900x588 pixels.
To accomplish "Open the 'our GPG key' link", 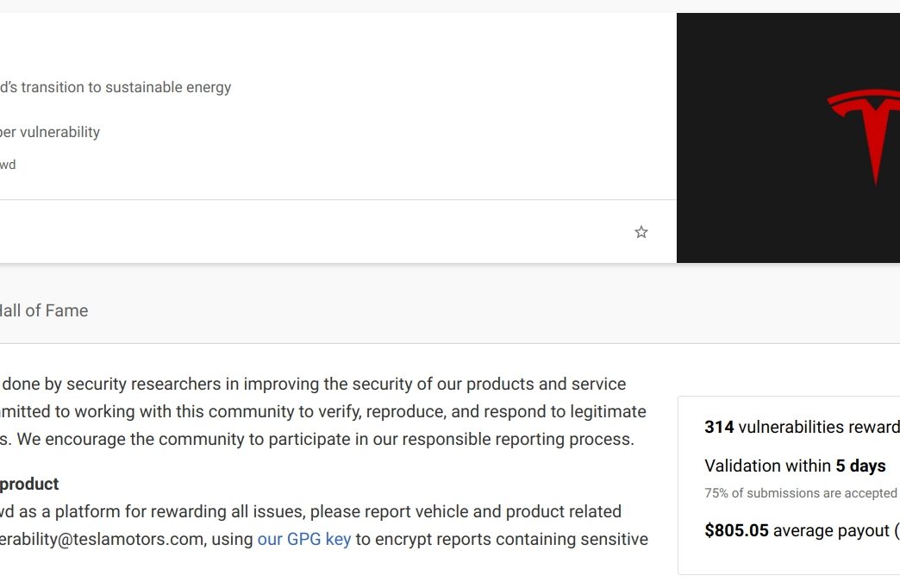I will pos(303,539).
